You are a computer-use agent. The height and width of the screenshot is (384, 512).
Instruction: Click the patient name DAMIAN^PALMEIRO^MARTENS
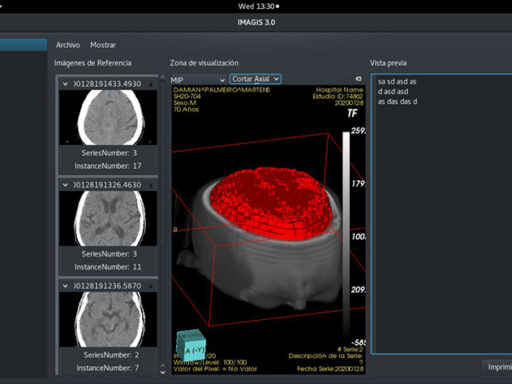(x=222, y=90)
